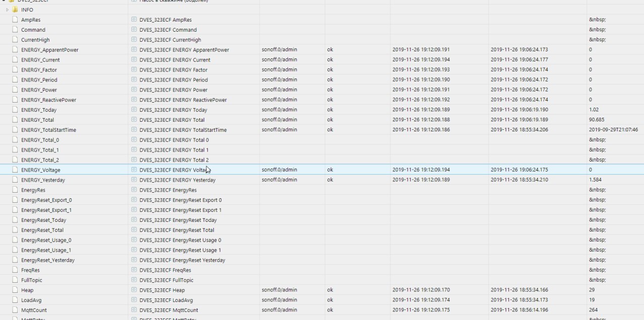
Task: Click the file icon beside Heap
Action: [x=15, y=290]
